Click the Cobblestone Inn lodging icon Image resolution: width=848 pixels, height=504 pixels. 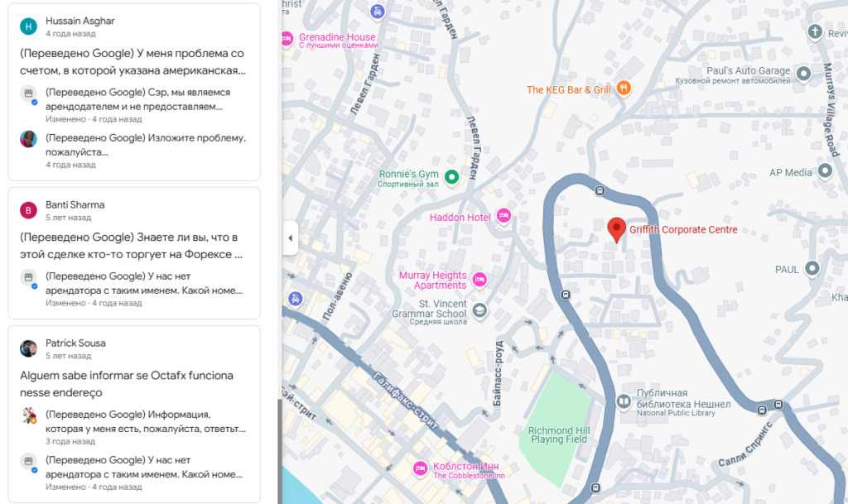[x=420, y=469]
